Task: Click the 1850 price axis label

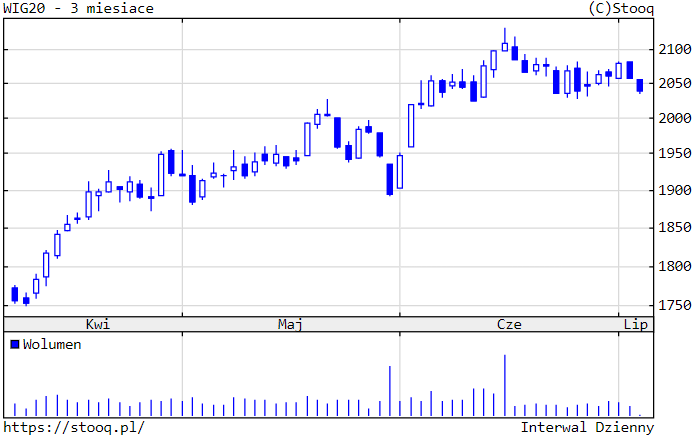Action: (675, 228)
